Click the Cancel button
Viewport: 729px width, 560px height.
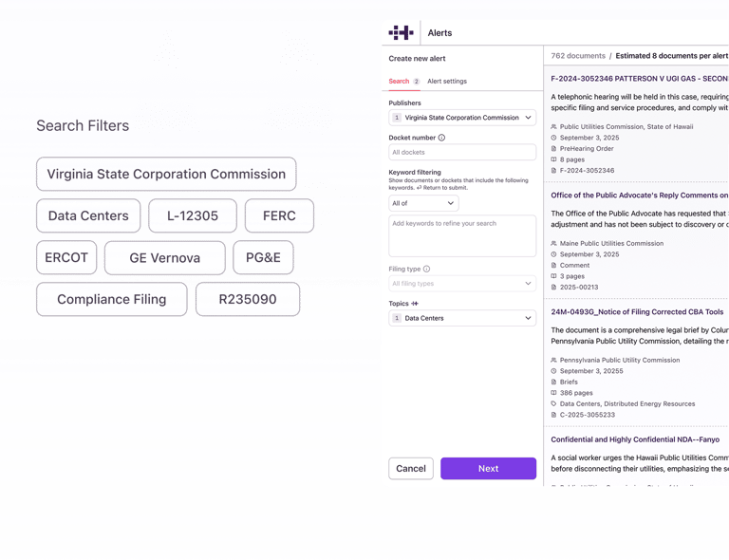click(411, 468)
